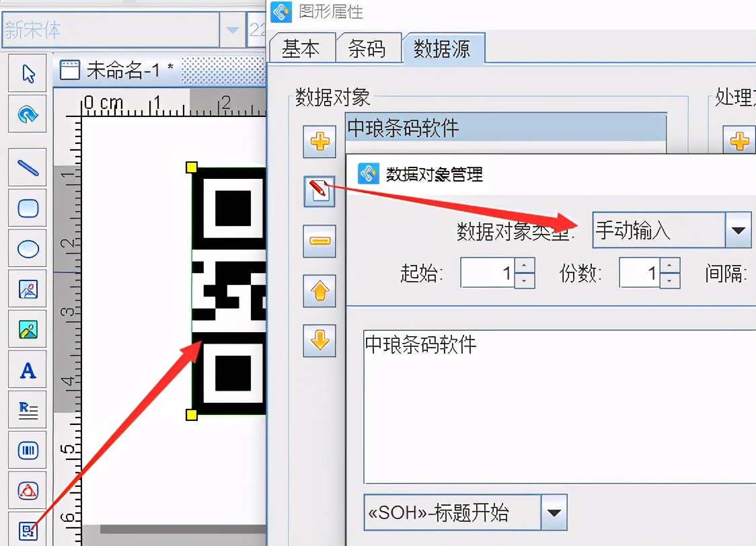Open the 手动输入 data type dropdown

(x=738, y=231)
